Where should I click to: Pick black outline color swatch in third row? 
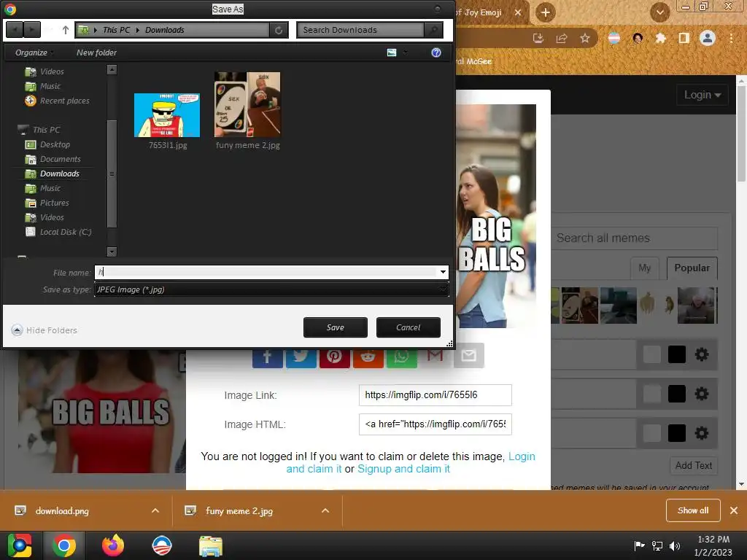tap(676, 433)
